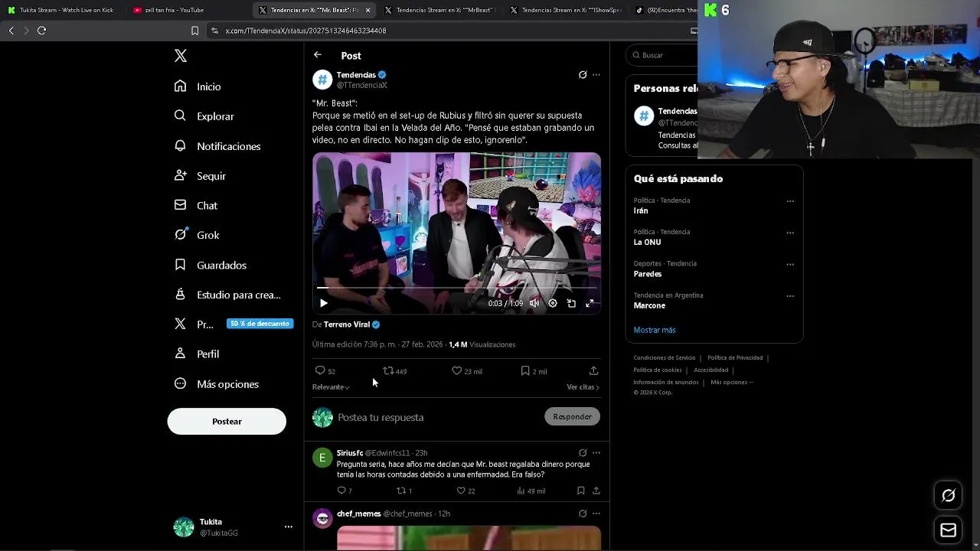Open Tendencias profile avatar
This screenshot has height=551, width=980.
click(x=322, y=80)
